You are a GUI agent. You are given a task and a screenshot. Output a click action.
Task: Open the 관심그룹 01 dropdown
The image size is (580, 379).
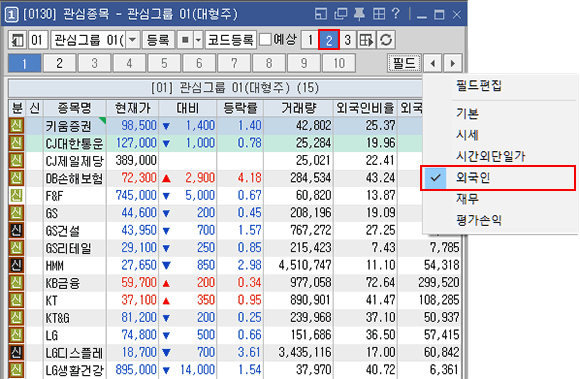point(133,40)
